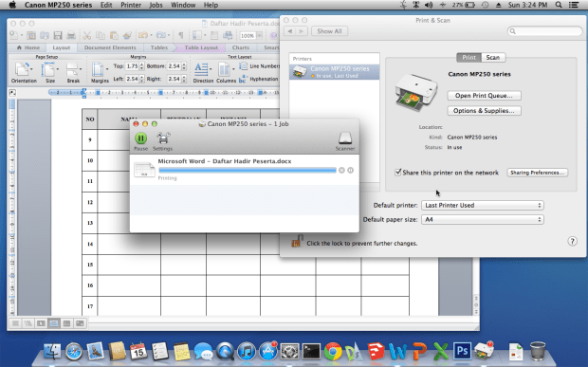The image size is (588, 367).
Task: Open the Columns dropdown in Text Layout
Action: click(x=226, y=73)
